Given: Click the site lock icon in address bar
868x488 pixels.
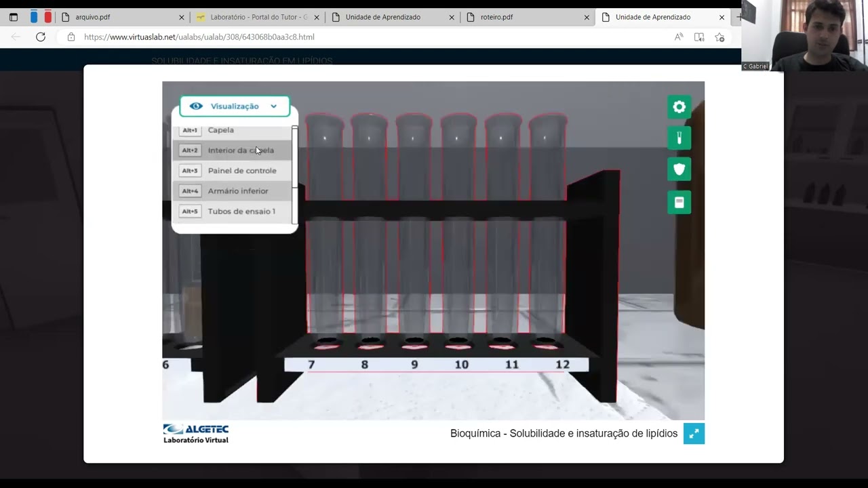Looking at the screenshot, I should 71,37.
